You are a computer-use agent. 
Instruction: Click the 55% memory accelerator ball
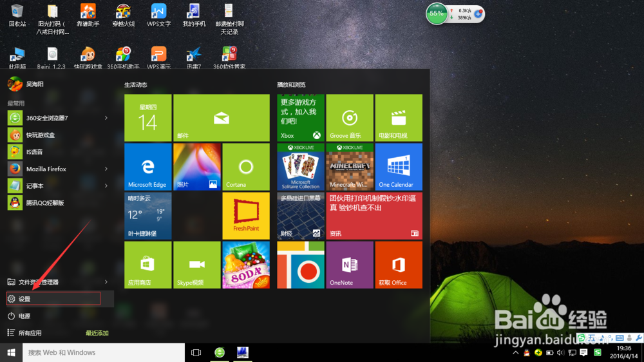(x=436, y=14)
